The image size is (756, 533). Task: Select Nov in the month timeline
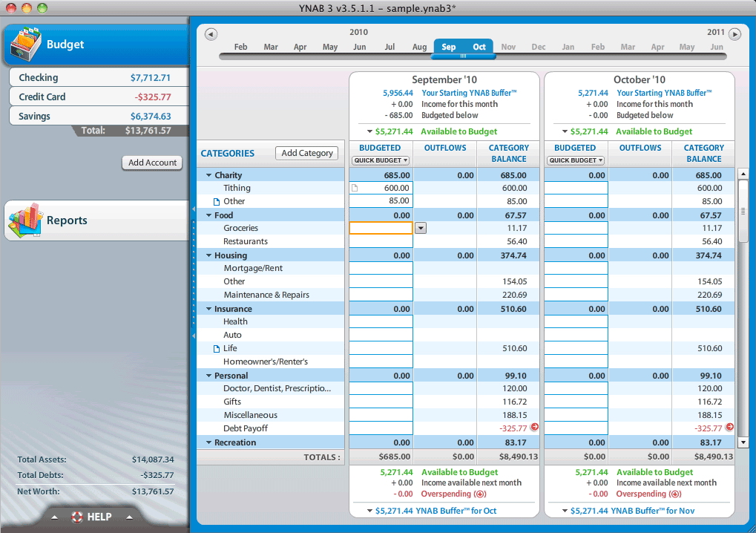click(x=508, y=47)
